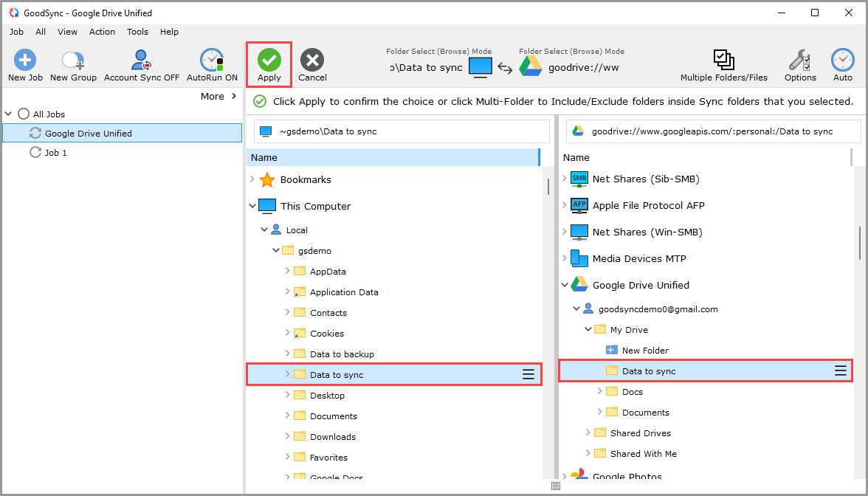Open the Job menu
868x496 pixels.
point(16,32)
